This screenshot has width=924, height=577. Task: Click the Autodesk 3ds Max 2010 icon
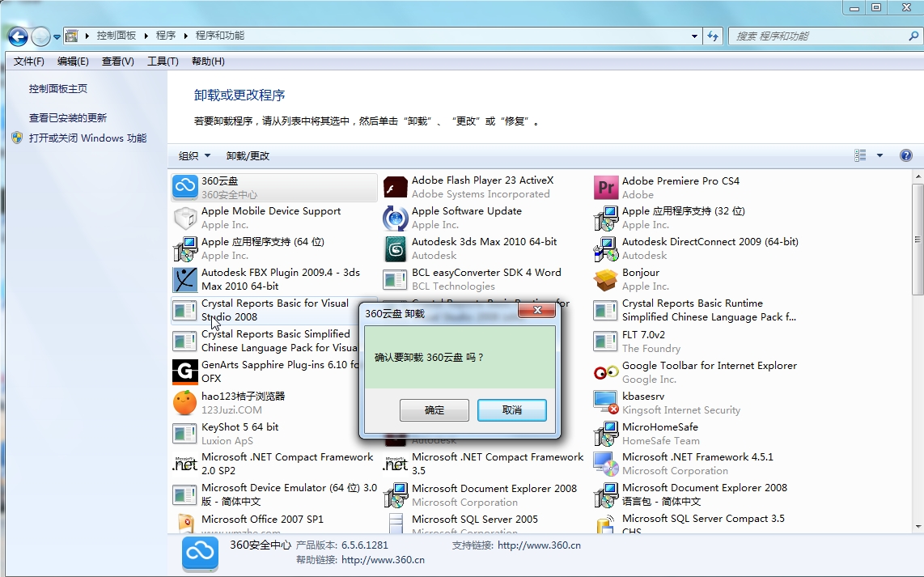[395, 248]
